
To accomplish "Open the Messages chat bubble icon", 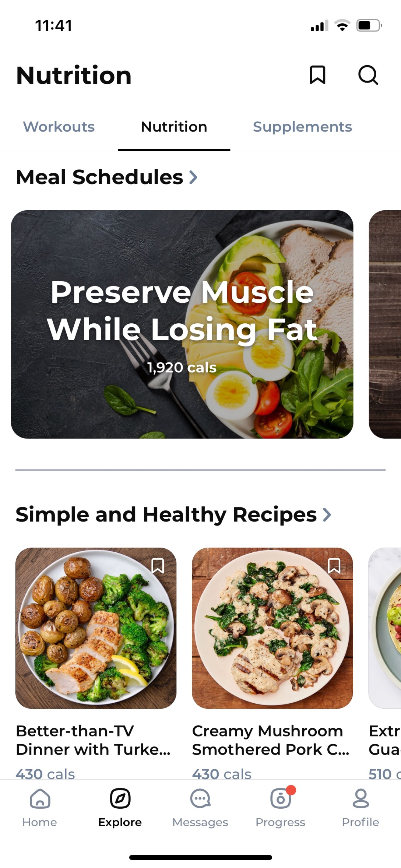I will [200, 798].
